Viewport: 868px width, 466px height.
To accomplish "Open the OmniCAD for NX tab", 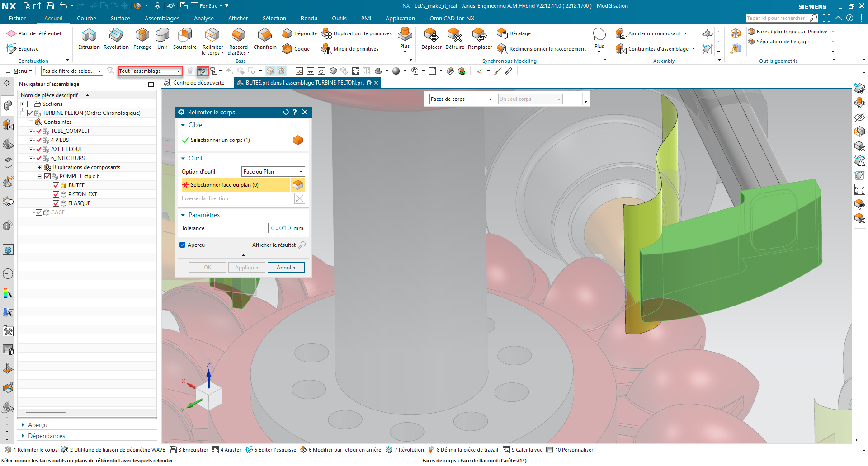I will 452,19.
